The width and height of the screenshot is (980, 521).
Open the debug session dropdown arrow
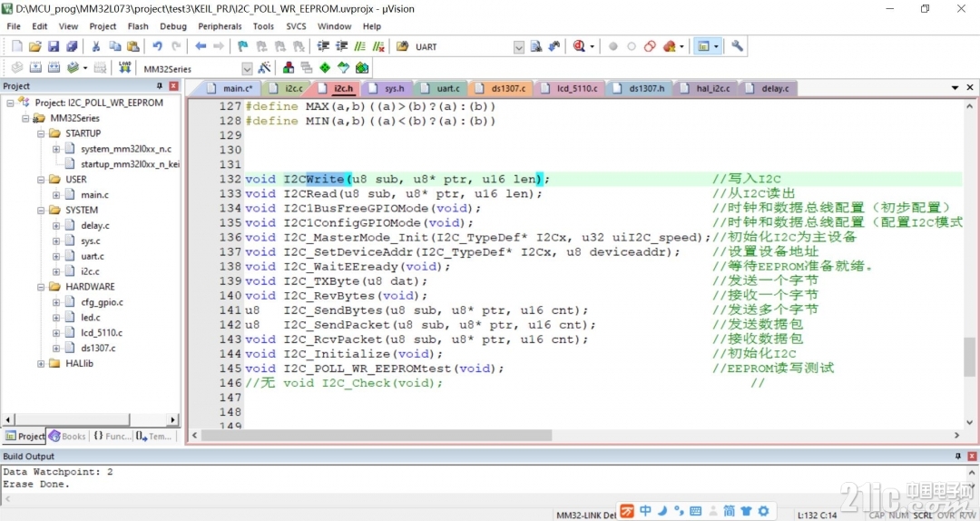592,47
